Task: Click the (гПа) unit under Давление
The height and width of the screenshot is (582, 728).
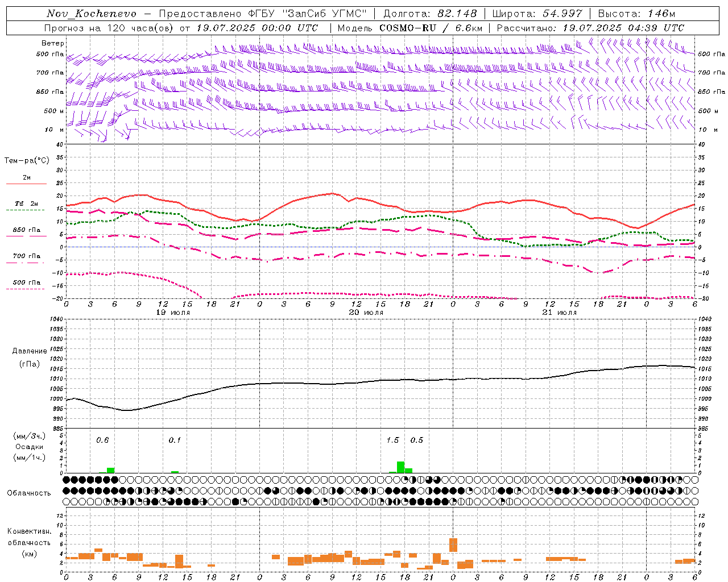Action: click(30, 364)
